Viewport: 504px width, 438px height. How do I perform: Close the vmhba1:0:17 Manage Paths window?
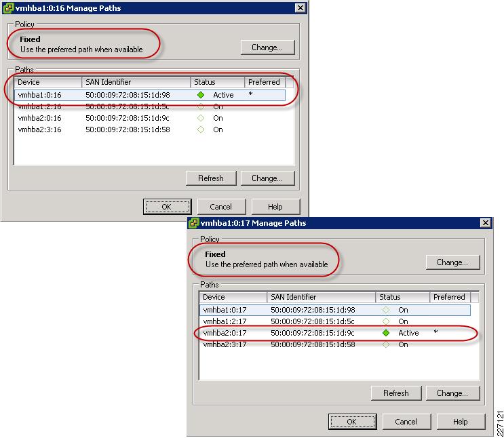click(486, 222)
